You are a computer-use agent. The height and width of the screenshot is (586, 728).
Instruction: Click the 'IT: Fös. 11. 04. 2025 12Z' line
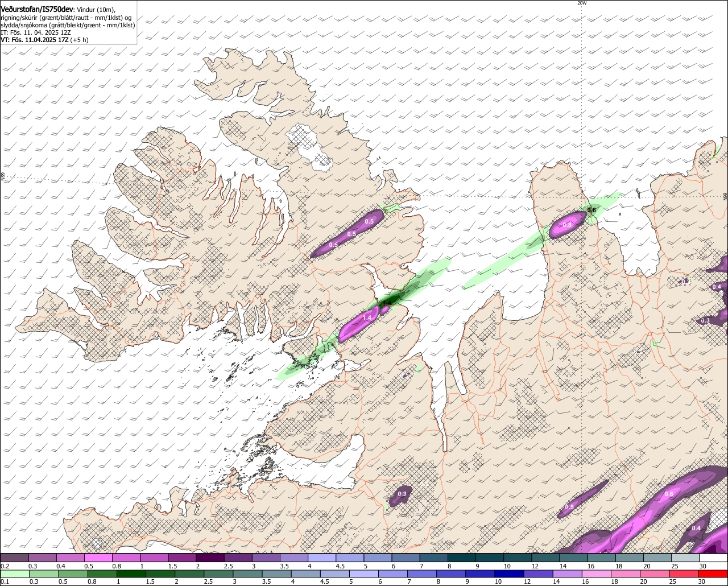click(x=36, y=32)
